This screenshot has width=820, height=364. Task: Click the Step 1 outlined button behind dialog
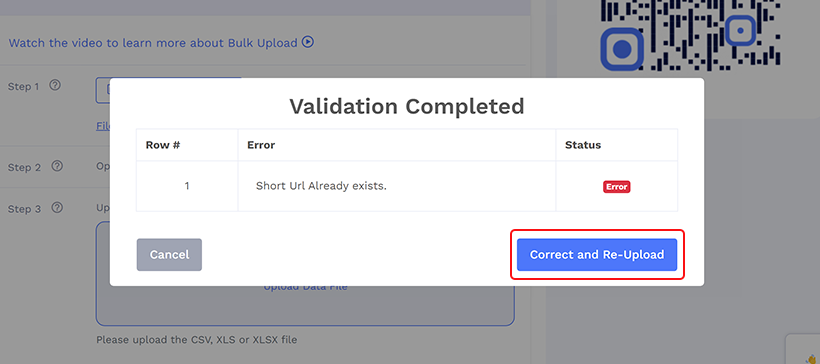pos(102,90)
